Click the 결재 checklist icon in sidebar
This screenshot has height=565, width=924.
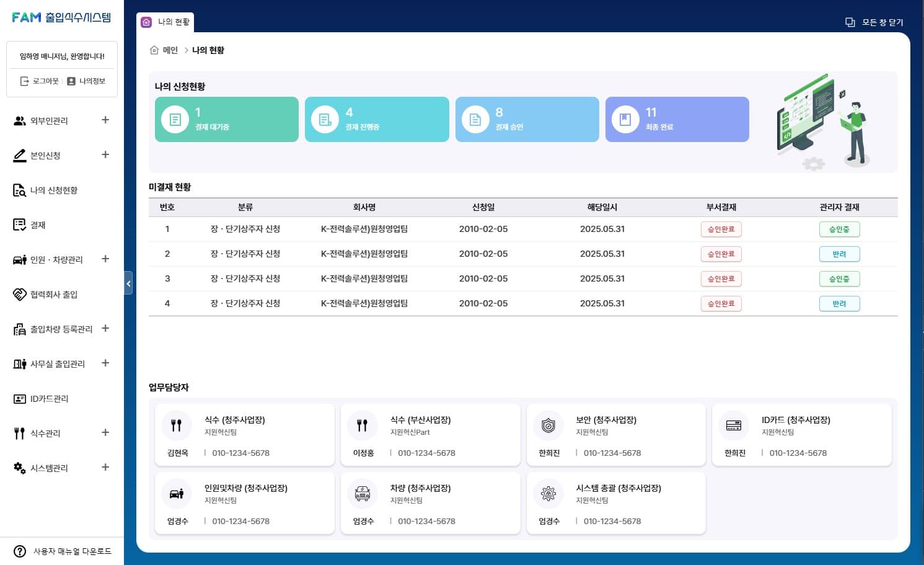coord(20,225)
